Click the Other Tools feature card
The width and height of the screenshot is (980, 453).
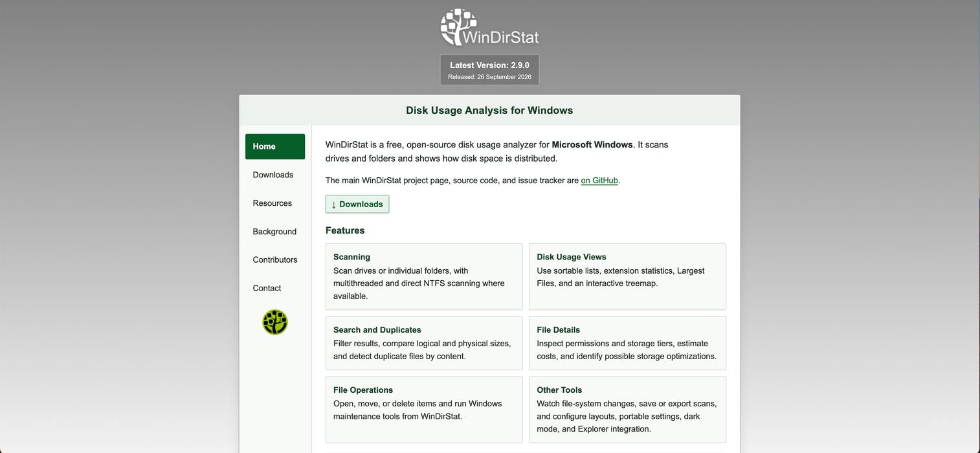click(x=627, y=410)
